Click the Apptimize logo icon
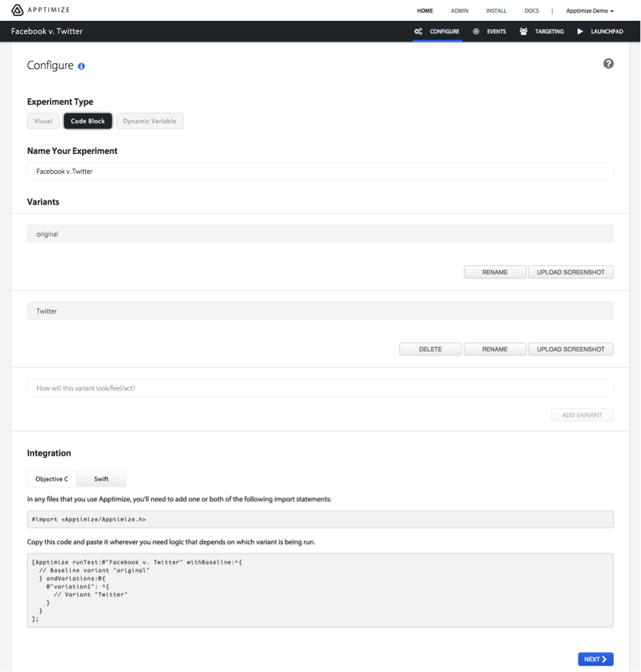Image resolution: width=641 pixels, height=672 pixels. point(17,10)
